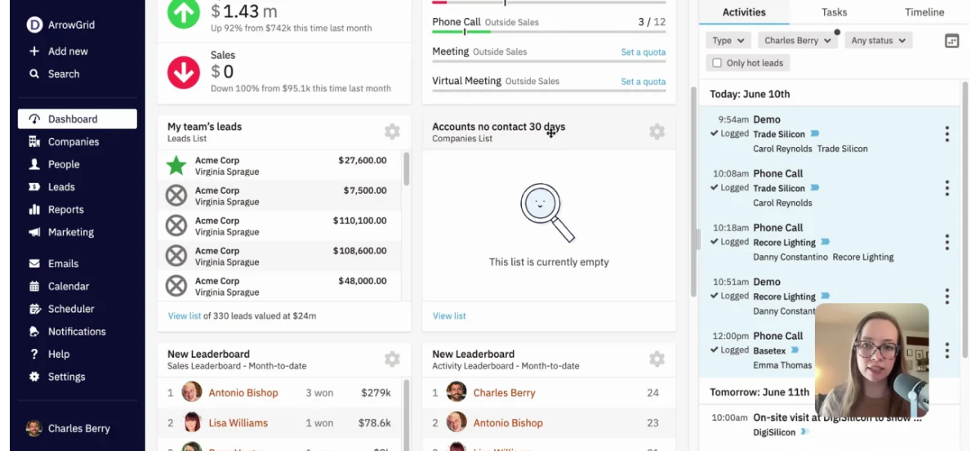
Task: Open gear on Accounts no contact widget
Action: [x=657, y=132]
